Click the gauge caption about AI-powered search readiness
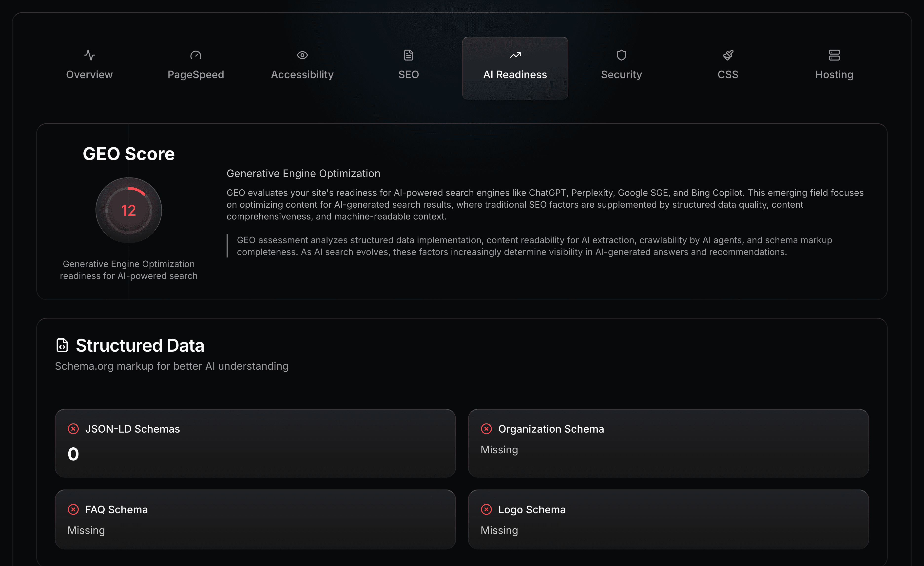The height and width of the screenshot is (566, 924). coord(129,270)
